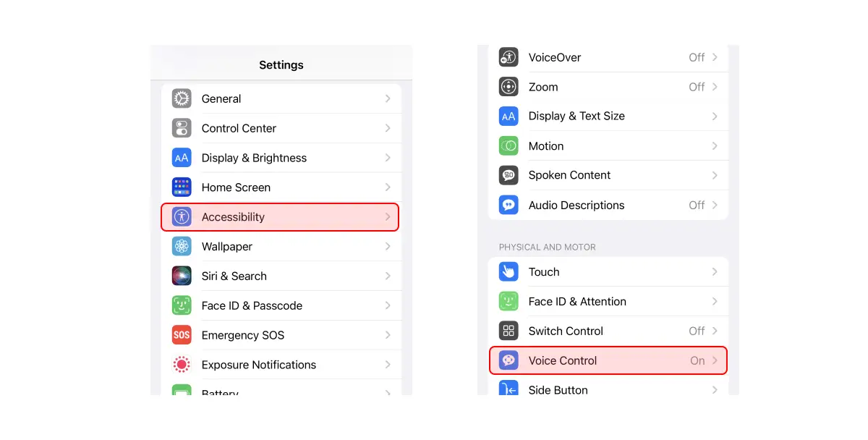Select the Switch Control icon

509,331
